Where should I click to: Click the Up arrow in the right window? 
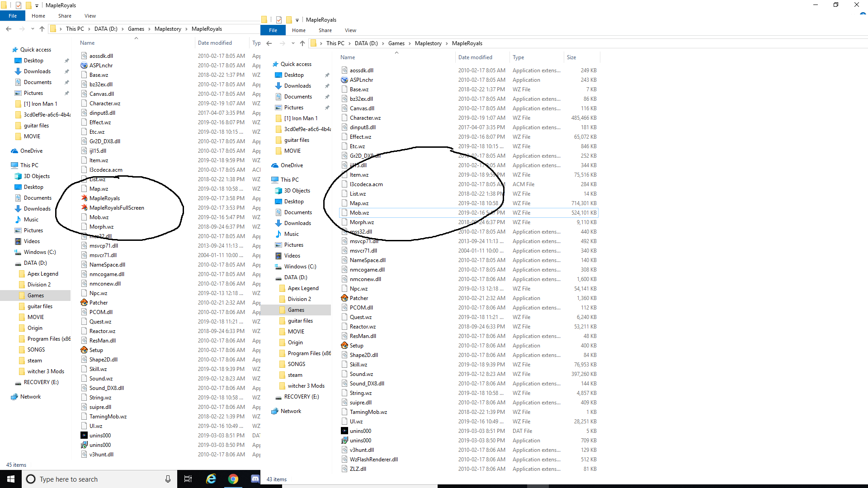pyautogui.click(x=302, y=43)
